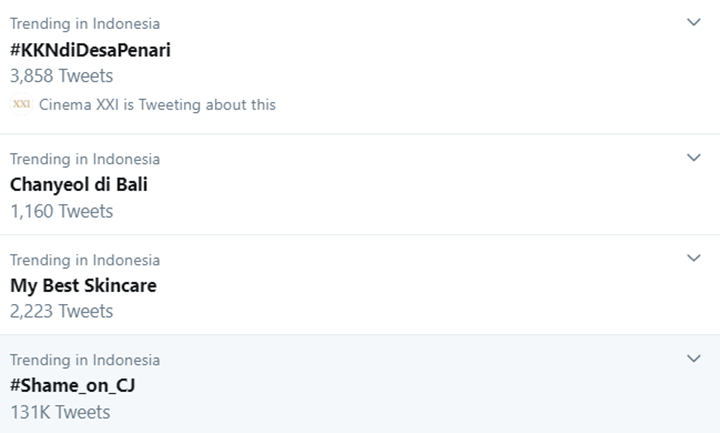720x433 pixels.
Task: Select the My Best Skincare trending topic
Action: (x=83, y=285)
